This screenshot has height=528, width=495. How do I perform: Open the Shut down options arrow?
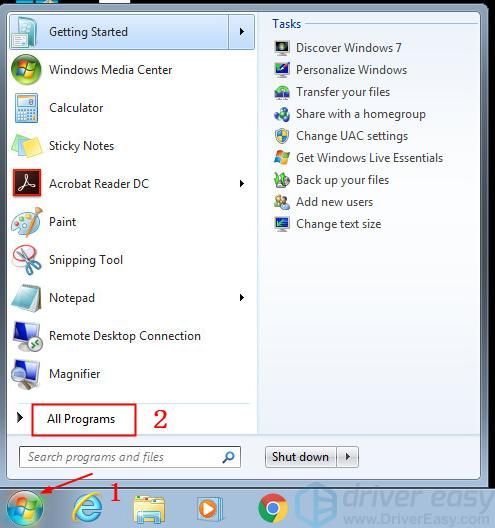click(348, 457)
